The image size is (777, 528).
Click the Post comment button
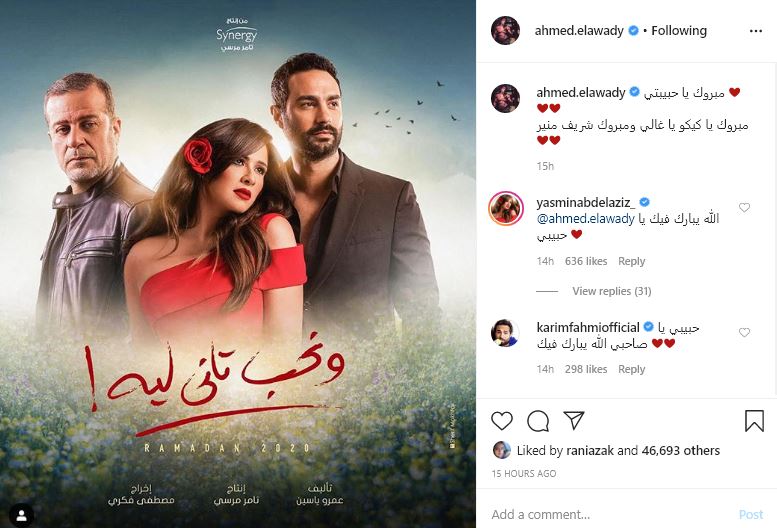751,515
